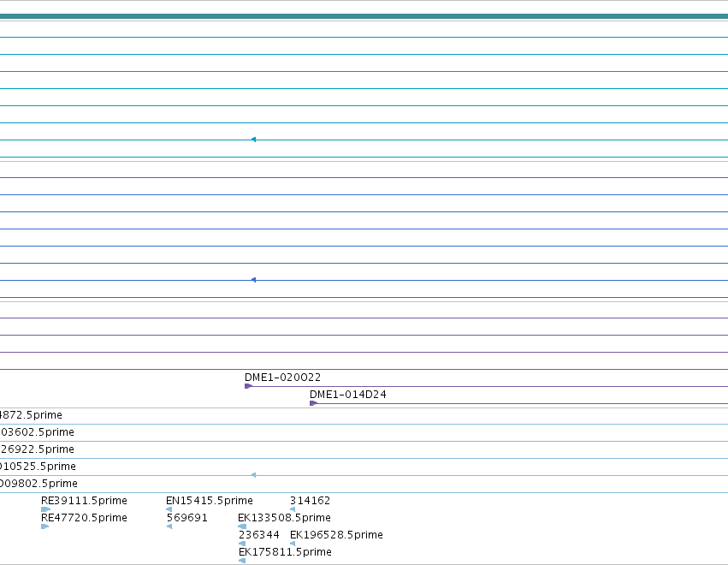Image resolution: width=728 pixels, height=565 pixels.
Task: Click the glyph beneath EK133508.5prime
Action: [242, 526]
